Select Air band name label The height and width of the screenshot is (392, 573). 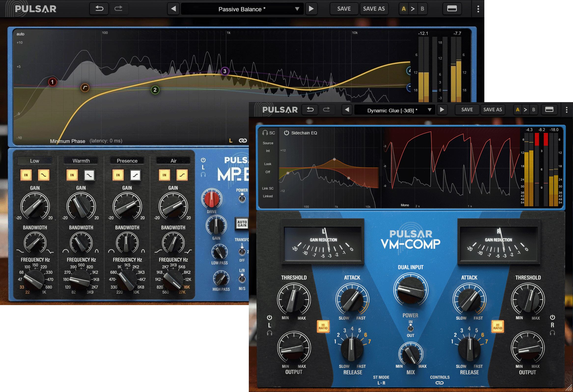(x=173, y=161)
